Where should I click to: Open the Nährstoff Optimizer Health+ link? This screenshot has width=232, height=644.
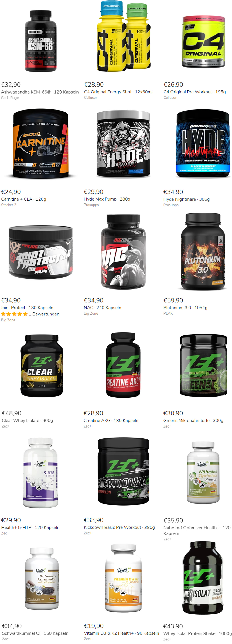pyautogui.click(x=197, y=530)
